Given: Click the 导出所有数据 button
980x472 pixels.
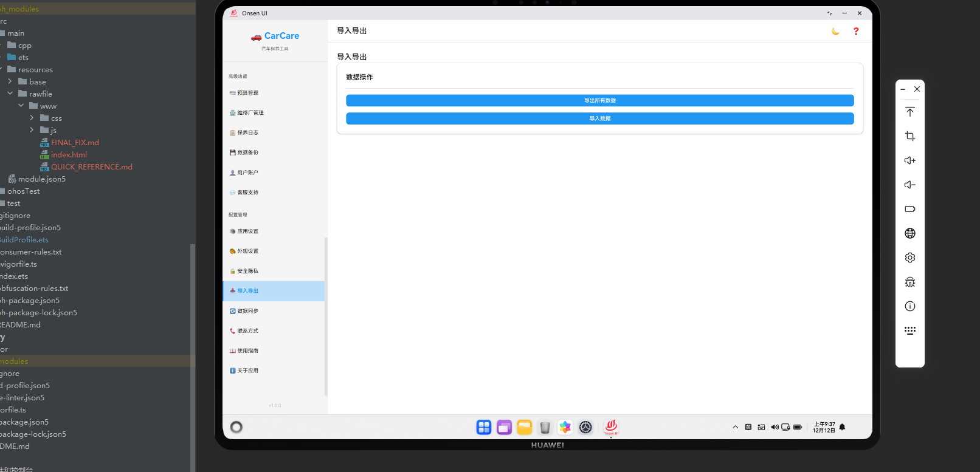Looking at the screenshot, I should (x=600, y=100).
